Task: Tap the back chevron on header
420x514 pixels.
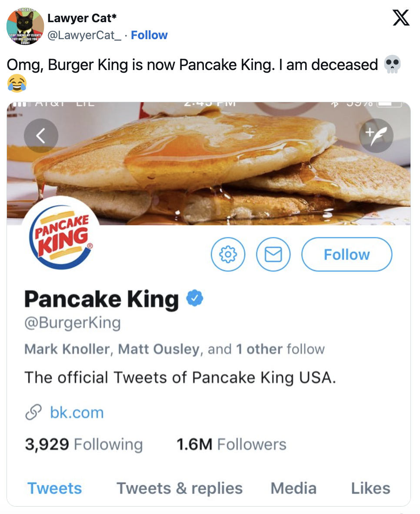Action: pos(41,136)
